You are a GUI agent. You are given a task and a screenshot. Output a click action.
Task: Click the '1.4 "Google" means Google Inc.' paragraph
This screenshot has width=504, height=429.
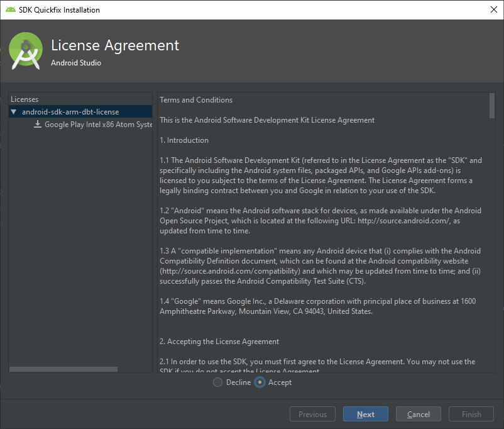pos(317,306)
